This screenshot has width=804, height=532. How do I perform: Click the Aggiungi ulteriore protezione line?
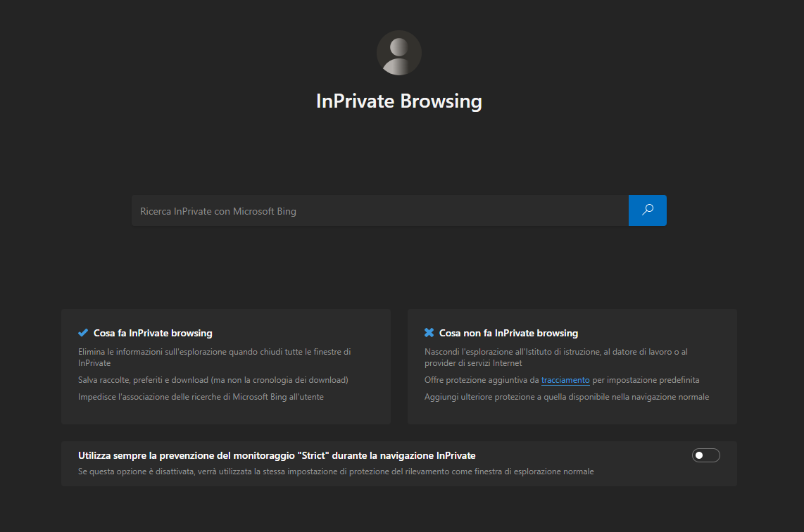pyautogui.click(x=566, y=397)
